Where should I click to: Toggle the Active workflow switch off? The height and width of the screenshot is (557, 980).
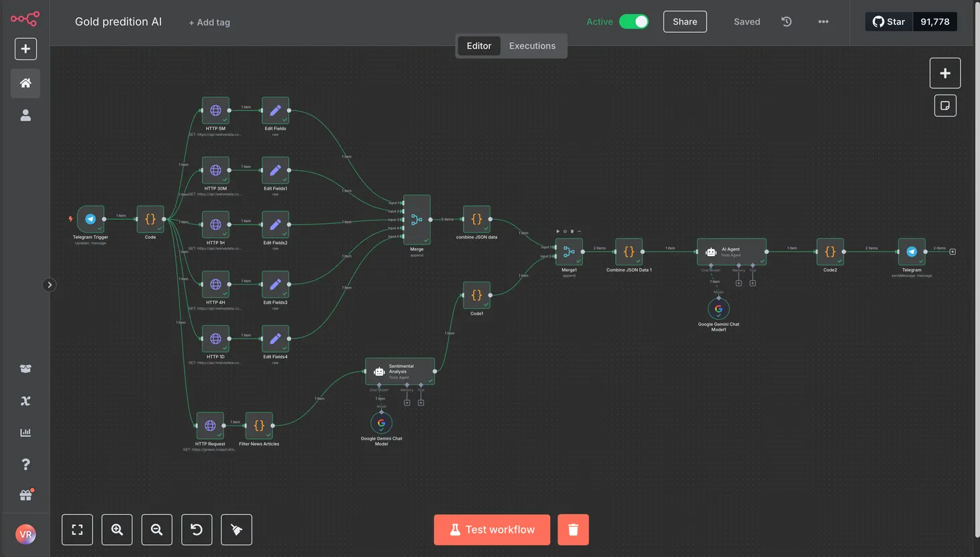[x=633, y=21]
